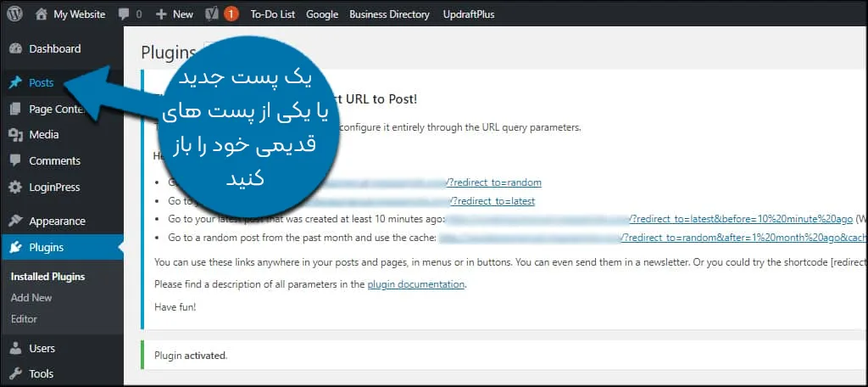This screenshot has width=868, height=387.
Task: Open the comments bubble icon in admin bar
Action: coord(124,14)
